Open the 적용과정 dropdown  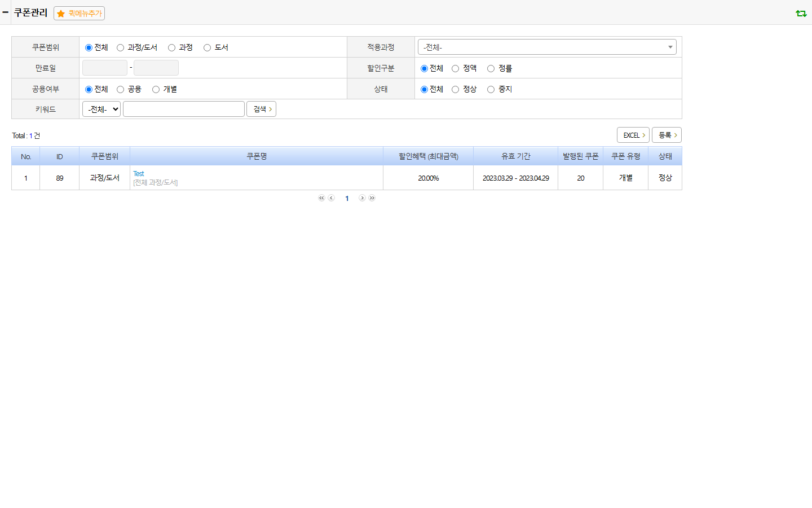click(547, 47)
